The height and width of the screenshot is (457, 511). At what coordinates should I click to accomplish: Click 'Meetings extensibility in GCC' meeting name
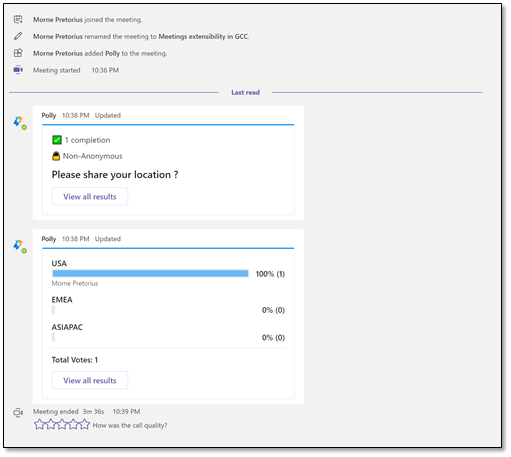(203, 36)
